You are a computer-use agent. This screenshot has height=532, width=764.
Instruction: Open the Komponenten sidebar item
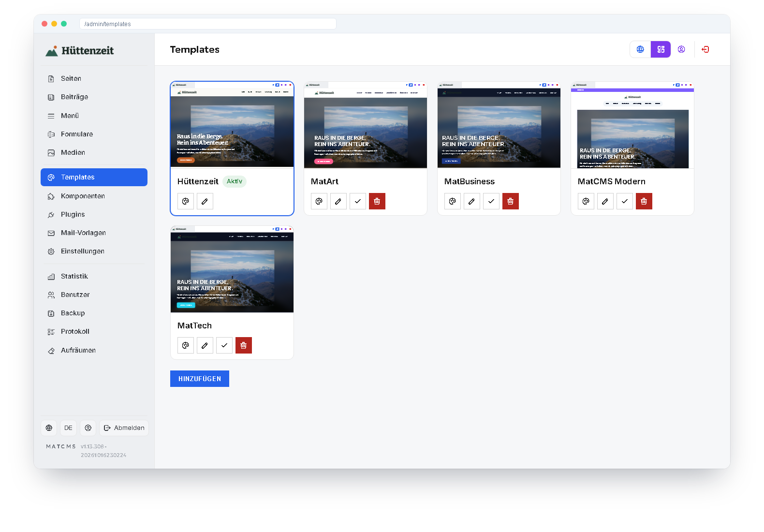pyautogui.click(x=94, y=196)
